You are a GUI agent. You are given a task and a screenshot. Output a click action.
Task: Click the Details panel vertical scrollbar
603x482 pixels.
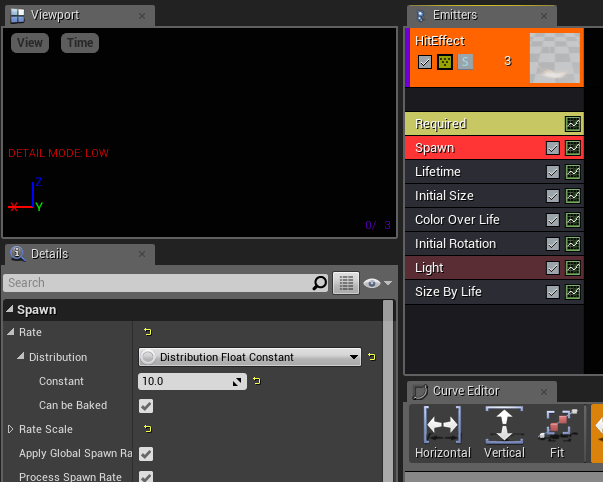click(388, 390)
